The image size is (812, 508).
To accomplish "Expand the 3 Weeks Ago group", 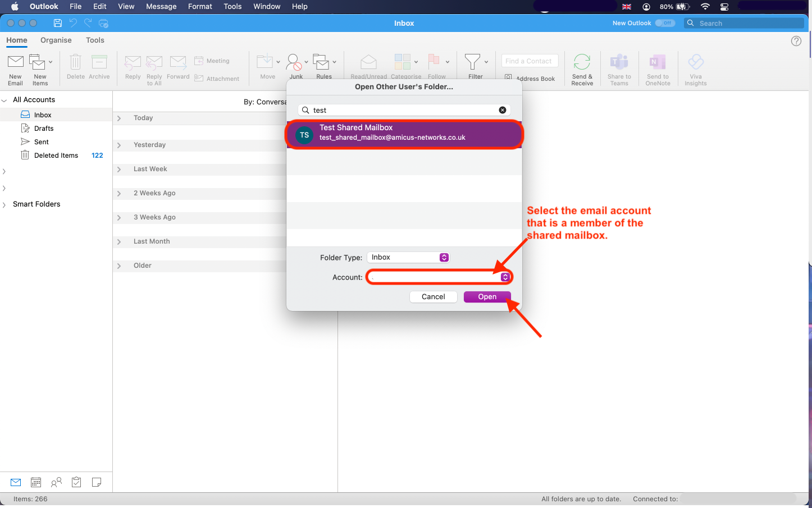I will [119, 217].
